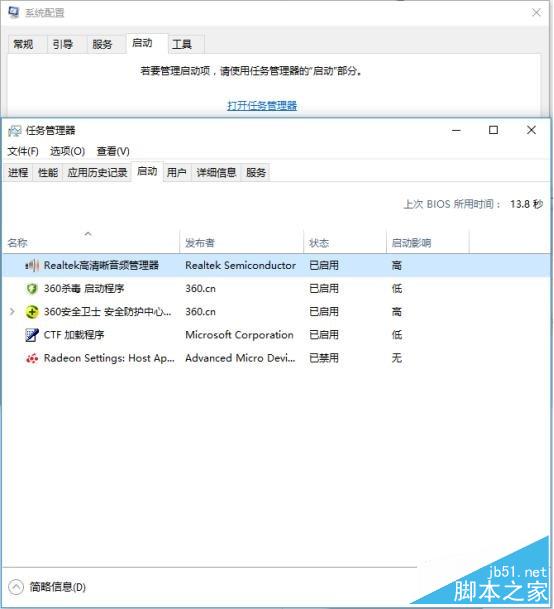Open the 文件(F) menu
This screenshot has height=609, width=554.
[23, 151]
